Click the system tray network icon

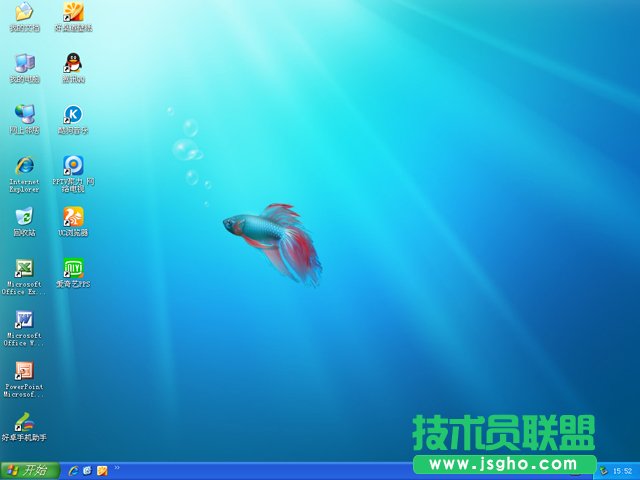(x=604, y=471)
